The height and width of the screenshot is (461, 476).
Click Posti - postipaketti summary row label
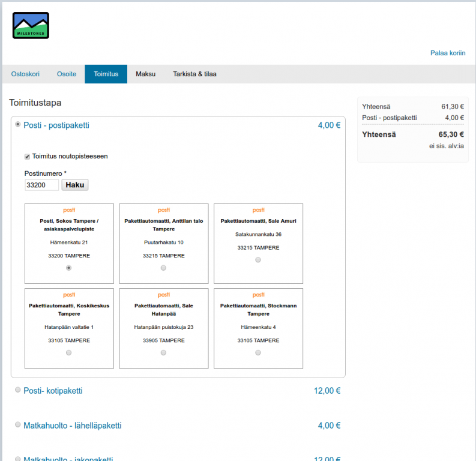389,118
